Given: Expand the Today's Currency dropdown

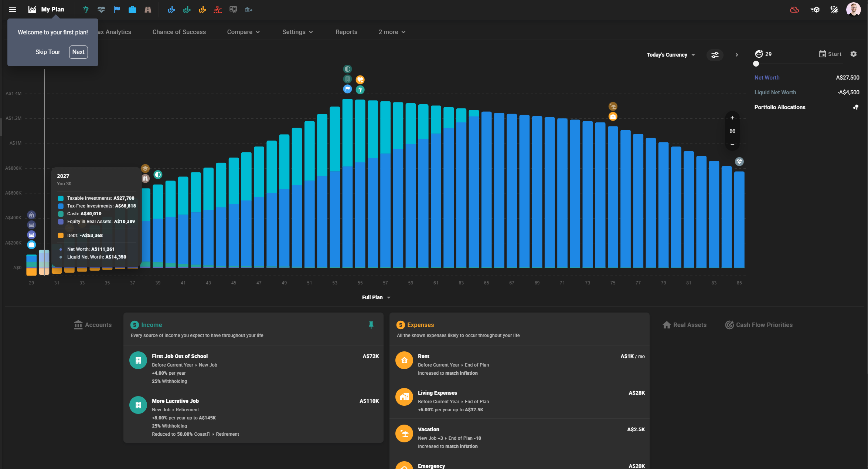Looking at the screenshot, I should [x=671, y=55].
